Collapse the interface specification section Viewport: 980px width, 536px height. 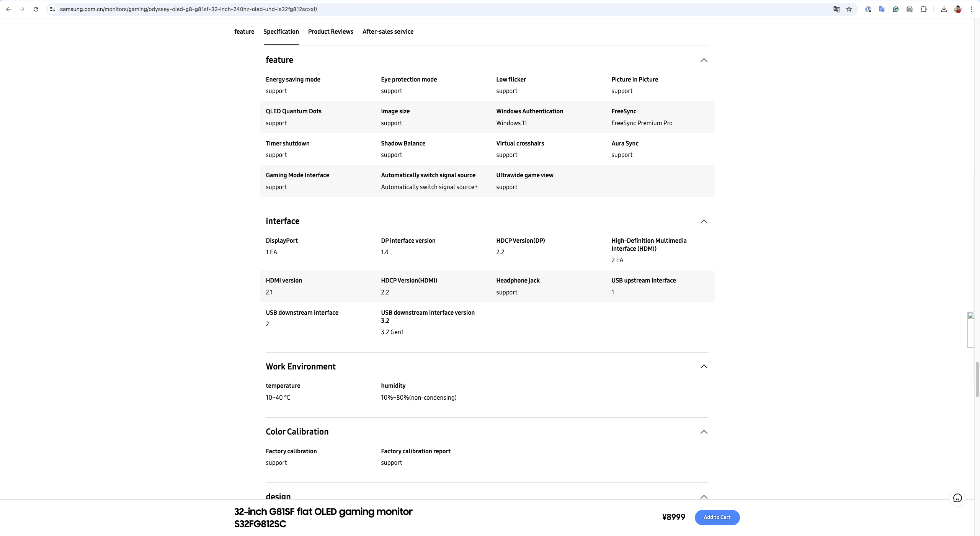704,221
